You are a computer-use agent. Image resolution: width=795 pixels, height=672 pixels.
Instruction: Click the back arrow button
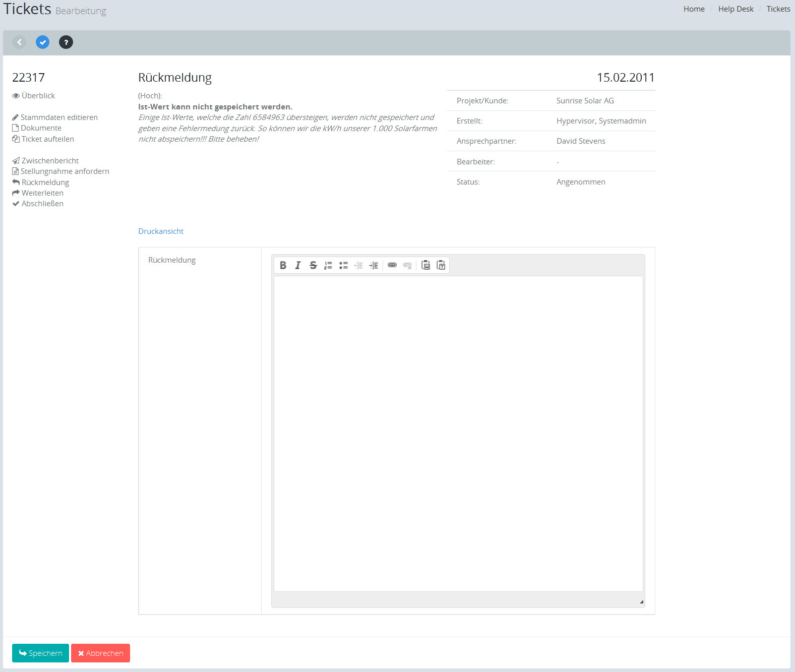click(x=19, y=42)
